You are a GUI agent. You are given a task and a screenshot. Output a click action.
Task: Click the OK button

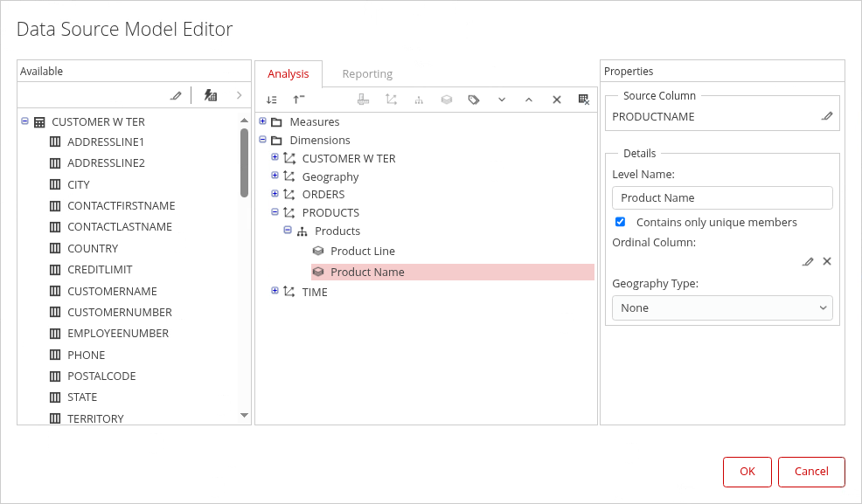pyautogui.click(x=747, y=472)
